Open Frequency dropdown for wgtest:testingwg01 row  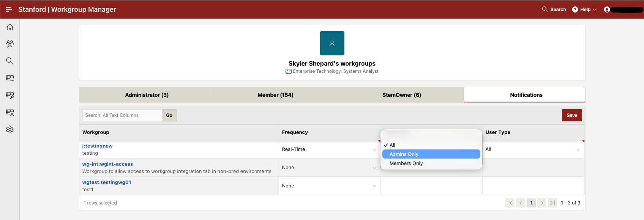point(330,186)
